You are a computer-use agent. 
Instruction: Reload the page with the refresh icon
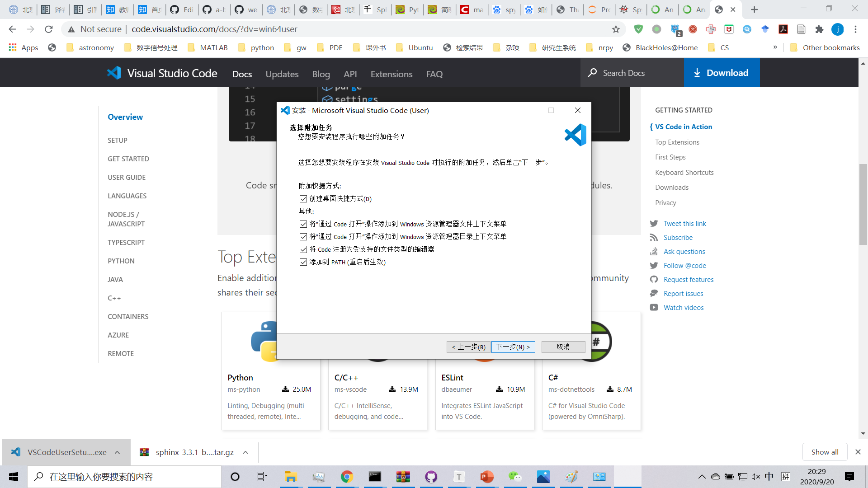click(49, 29)
